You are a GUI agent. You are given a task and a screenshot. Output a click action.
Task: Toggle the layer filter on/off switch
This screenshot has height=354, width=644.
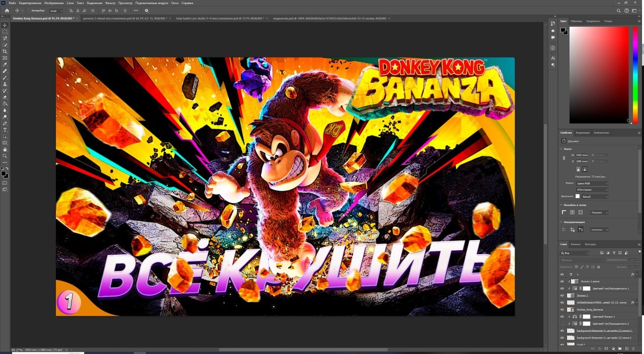click(x=640, y=251)
